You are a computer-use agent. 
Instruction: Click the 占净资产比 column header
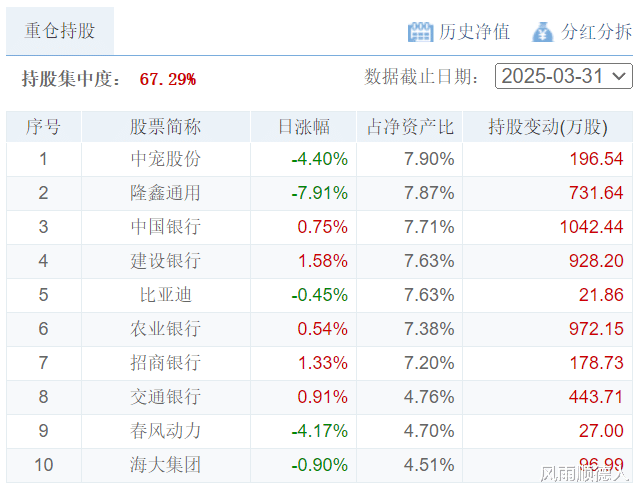click(410, 127)
